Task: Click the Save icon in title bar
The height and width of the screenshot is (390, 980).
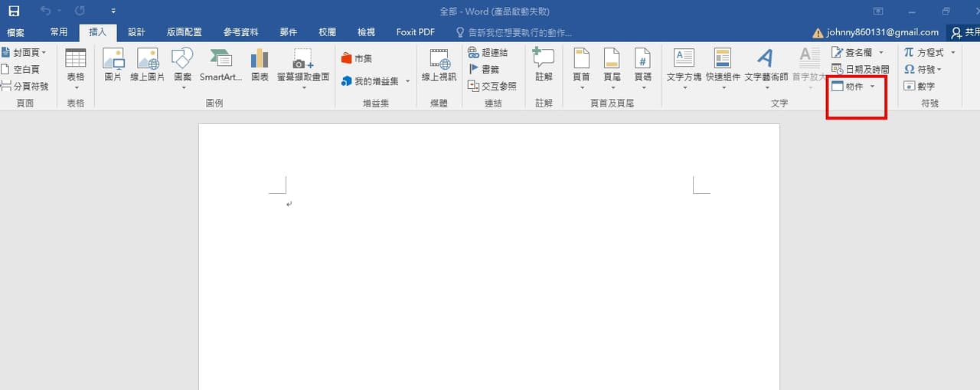Action: 14,11
